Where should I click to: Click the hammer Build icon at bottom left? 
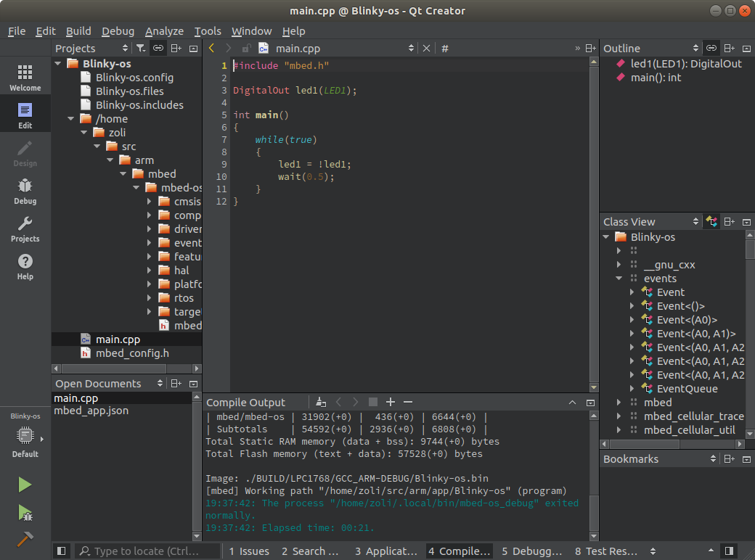pyautogui.click(x=25, y=537)
